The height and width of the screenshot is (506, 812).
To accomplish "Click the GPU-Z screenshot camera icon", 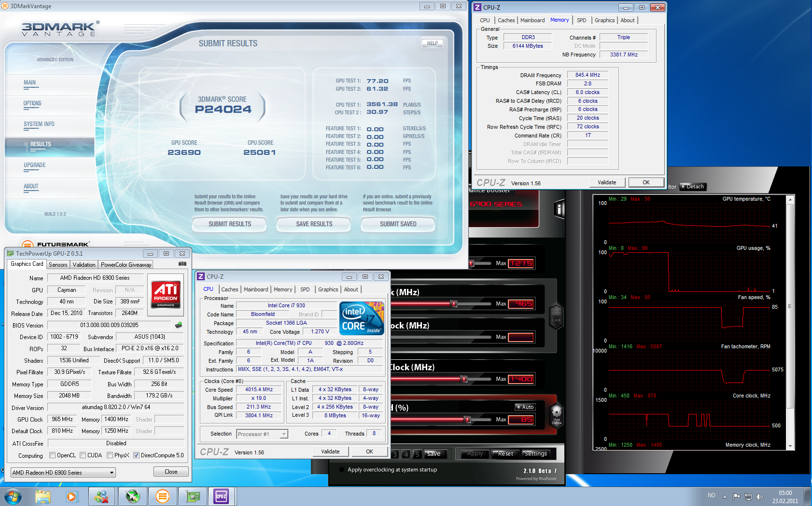I will (x=182, y=264).
